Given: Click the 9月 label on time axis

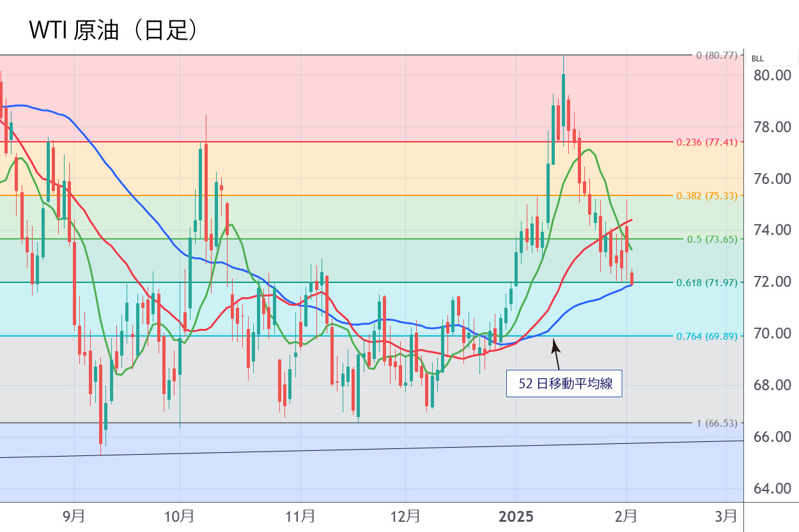Looking at the screenshot, I should [x=74, y=515].
